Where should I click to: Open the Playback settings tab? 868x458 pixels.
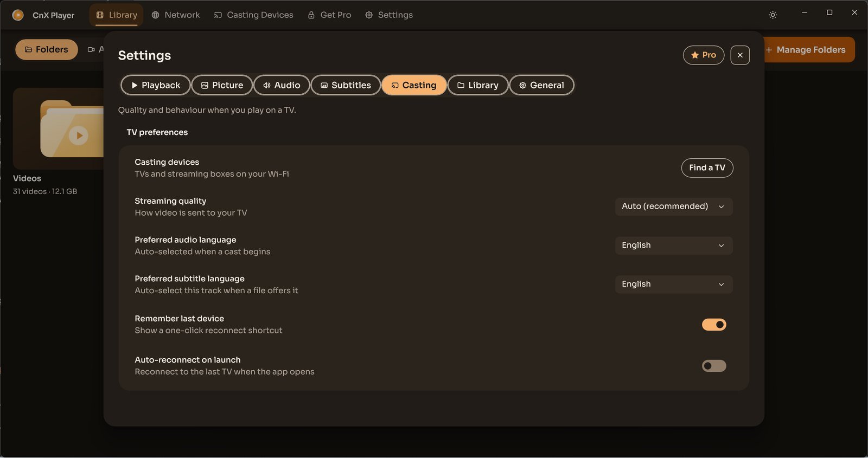coord(156,85)
